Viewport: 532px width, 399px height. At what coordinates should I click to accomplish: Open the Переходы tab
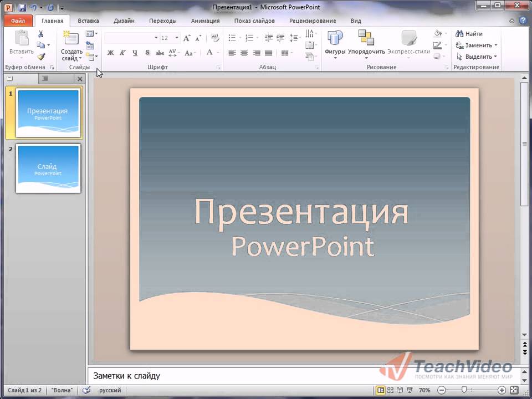[162, 21]
